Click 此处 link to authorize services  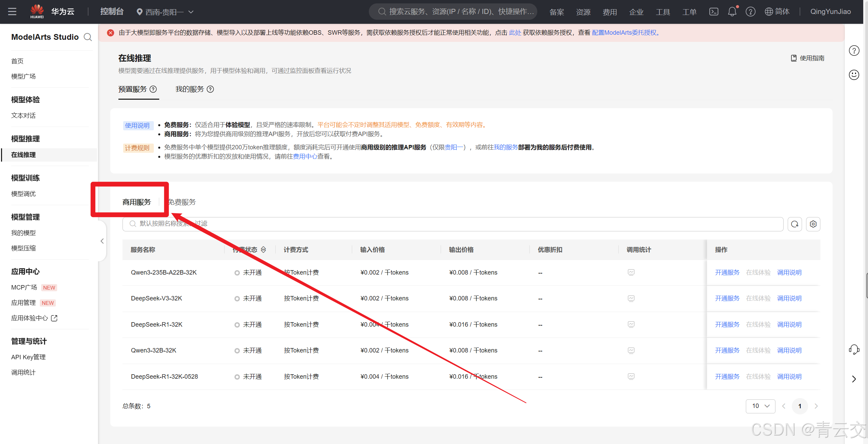(x=515, y=33)
